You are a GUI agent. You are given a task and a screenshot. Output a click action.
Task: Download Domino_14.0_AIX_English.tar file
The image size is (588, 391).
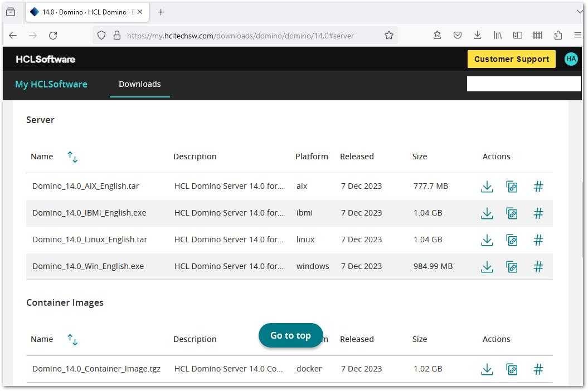[487, 187]
